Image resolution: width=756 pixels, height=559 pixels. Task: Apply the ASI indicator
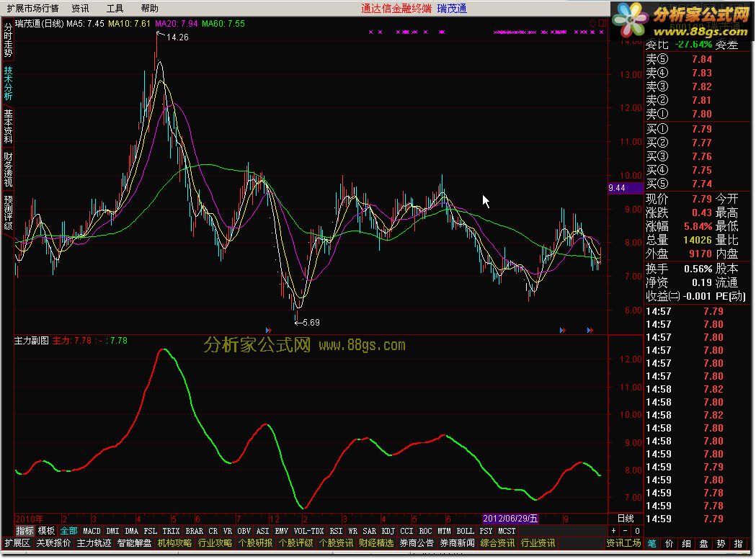(x=263, y=531)
